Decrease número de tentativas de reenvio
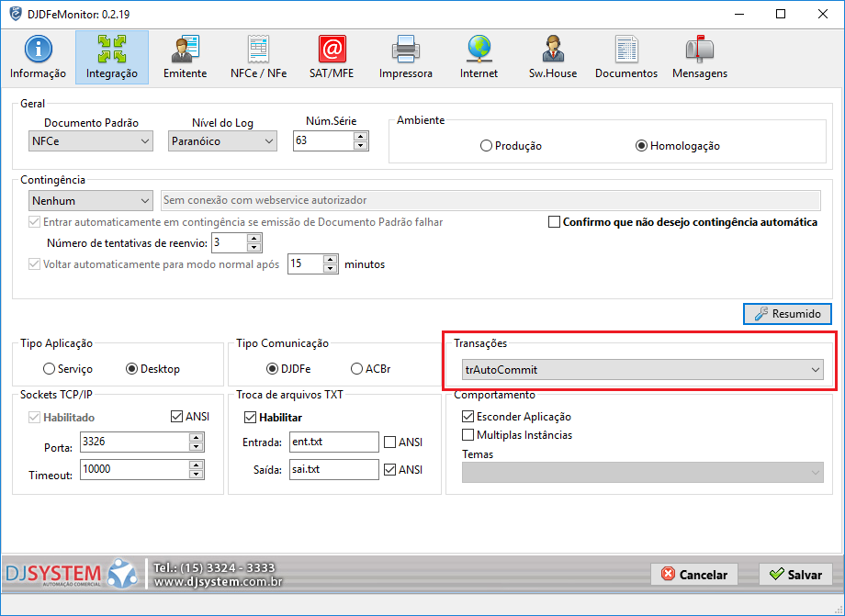The width and height of the screenshot is (845, 616). coord(253,247)
